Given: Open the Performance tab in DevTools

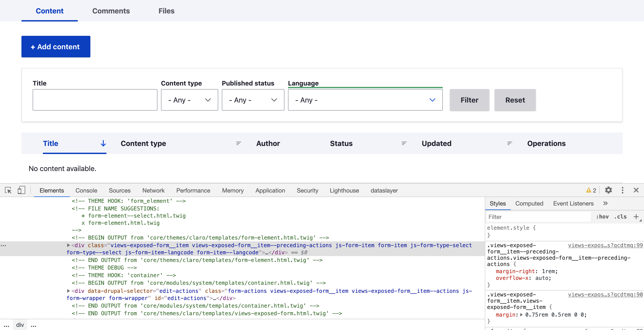Looking at the screenshot, I should (193, 191).
